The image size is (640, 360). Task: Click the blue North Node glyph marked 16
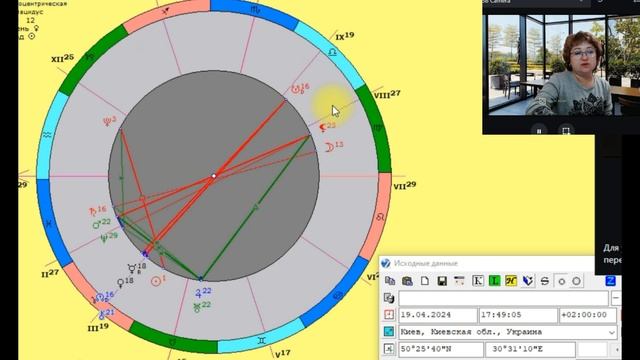[x=100, y=298]
